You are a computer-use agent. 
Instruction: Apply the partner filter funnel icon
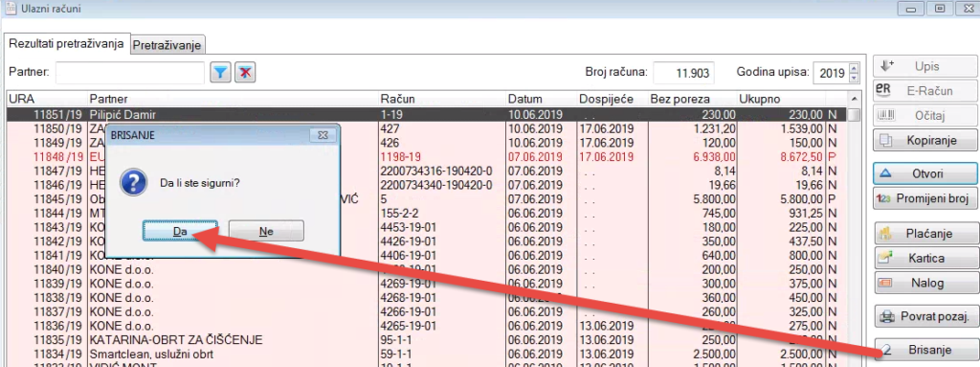tap(219, 73)
